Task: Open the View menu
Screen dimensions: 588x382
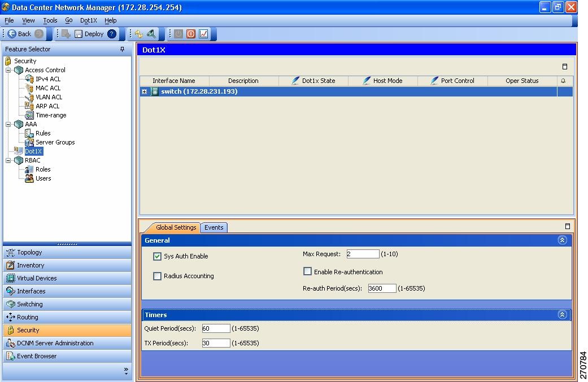Action: click(x=28, y=20)
